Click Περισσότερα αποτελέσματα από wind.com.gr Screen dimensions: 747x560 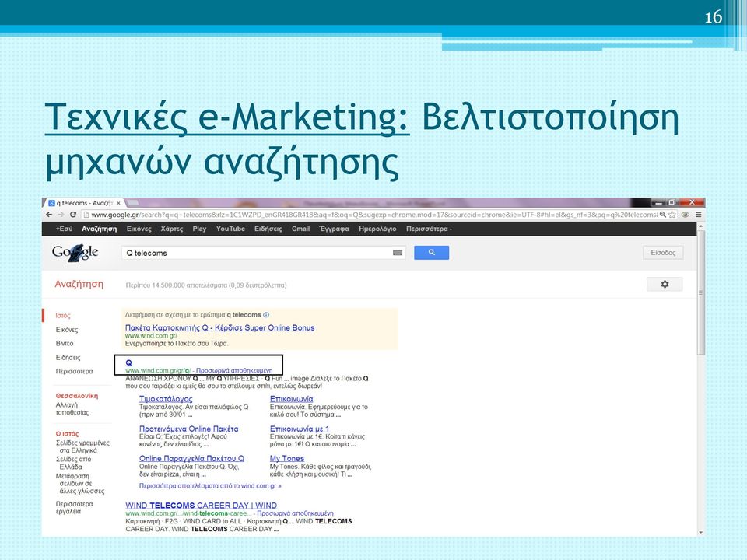pyautogui.click(x=210, y=485)
